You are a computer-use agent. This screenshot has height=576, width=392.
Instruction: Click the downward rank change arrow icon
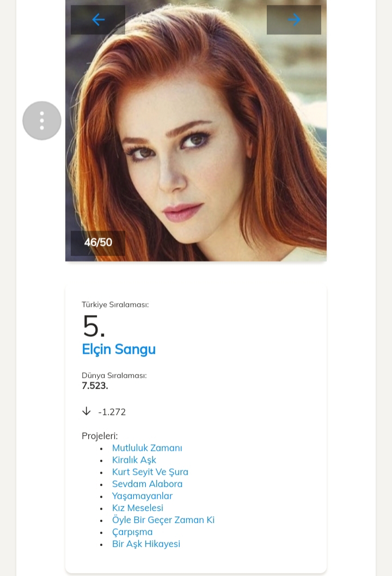tap(86, 411)
